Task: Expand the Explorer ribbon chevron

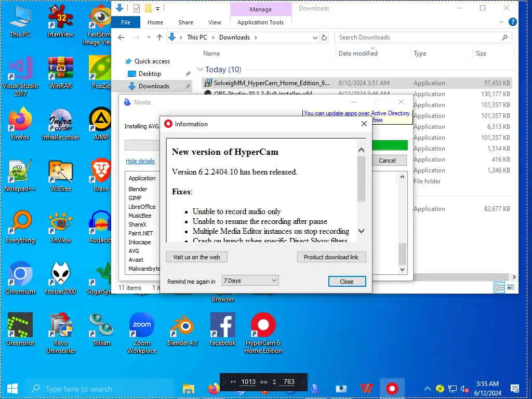Action: point(501,22)
